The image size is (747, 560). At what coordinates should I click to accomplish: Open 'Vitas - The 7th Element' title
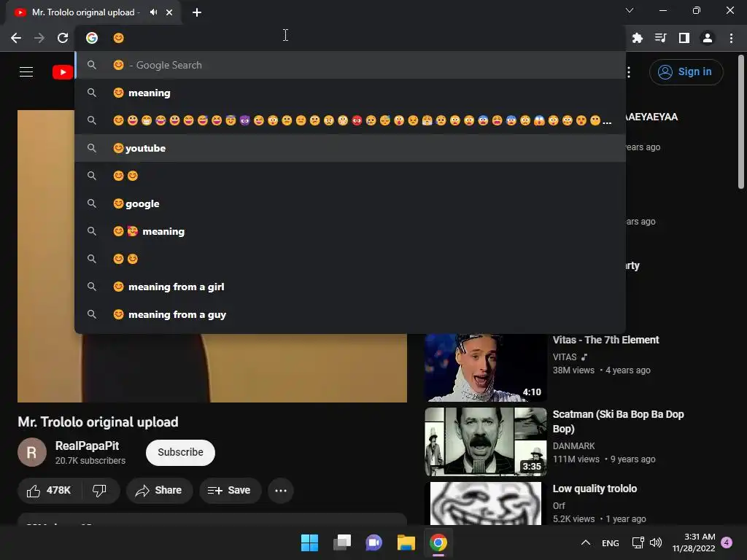point(605,340)
